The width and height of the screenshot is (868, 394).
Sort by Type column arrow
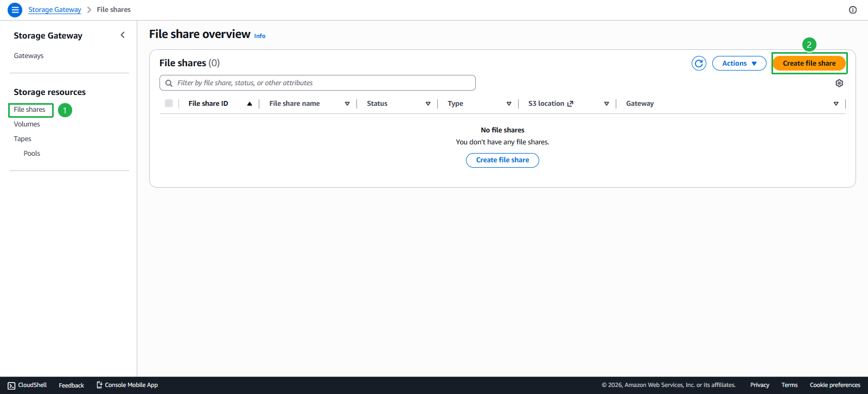click(509, 104)
